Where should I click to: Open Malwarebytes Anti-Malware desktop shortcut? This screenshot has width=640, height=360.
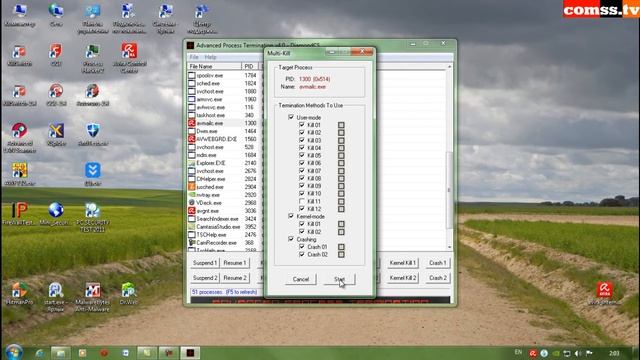pyautogui.click(x=92, y=297)
